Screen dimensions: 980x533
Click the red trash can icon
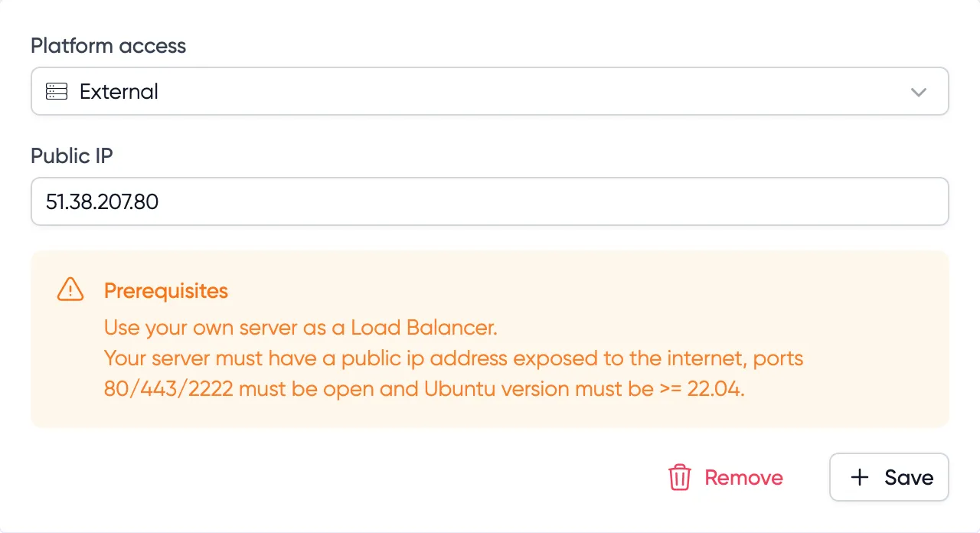(680, 478)
